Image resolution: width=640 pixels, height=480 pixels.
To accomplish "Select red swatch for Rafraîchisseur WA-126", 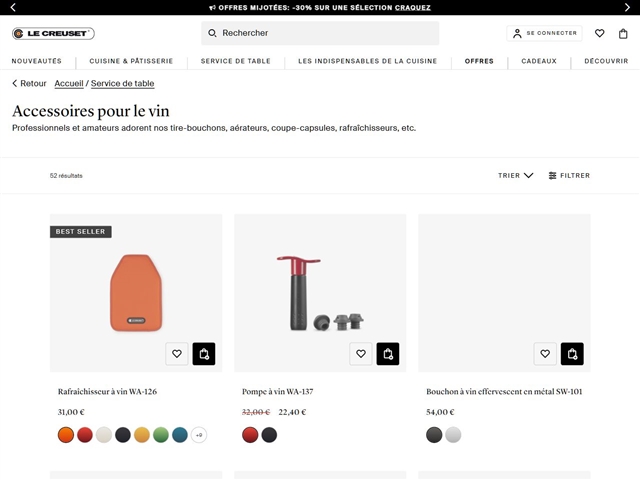I will pos(85,435).
